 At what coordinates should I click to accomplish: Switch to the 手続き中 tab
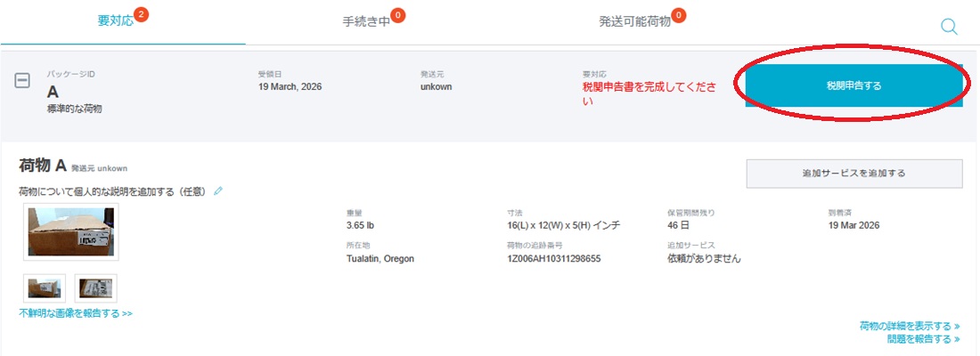(366, 21)
